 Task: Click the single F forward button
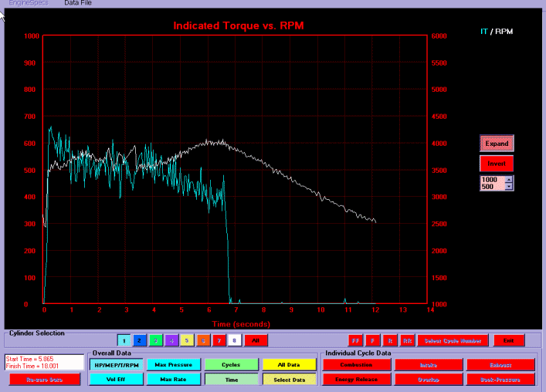373,340
